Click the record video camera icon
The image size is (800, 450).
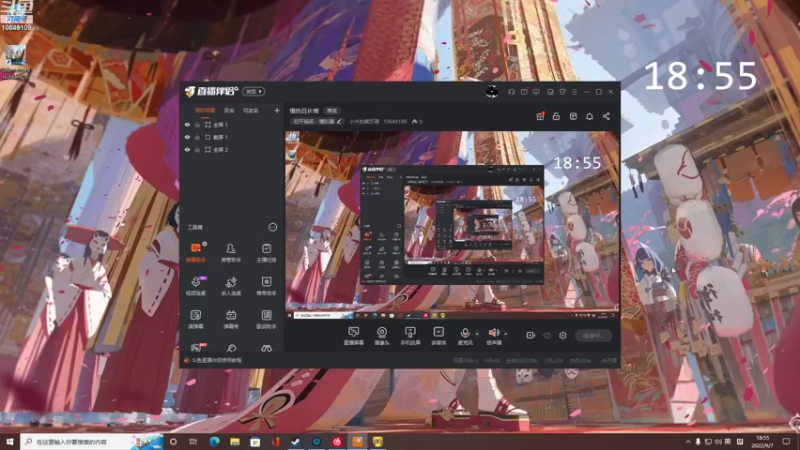(x=531, y=335)
